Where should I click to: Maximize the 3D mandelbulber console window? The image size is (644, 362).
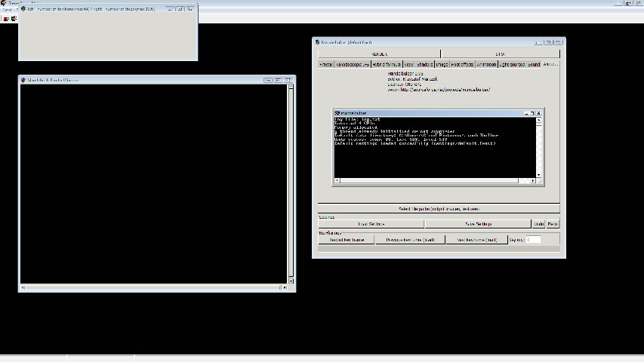(x=532, y=113)
